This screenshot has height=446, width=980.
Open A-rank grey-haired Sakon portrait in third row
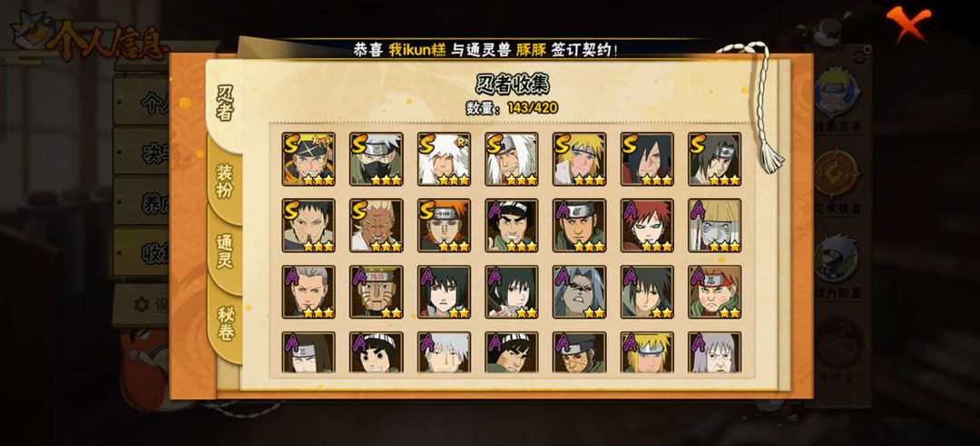tap(579, 292)
